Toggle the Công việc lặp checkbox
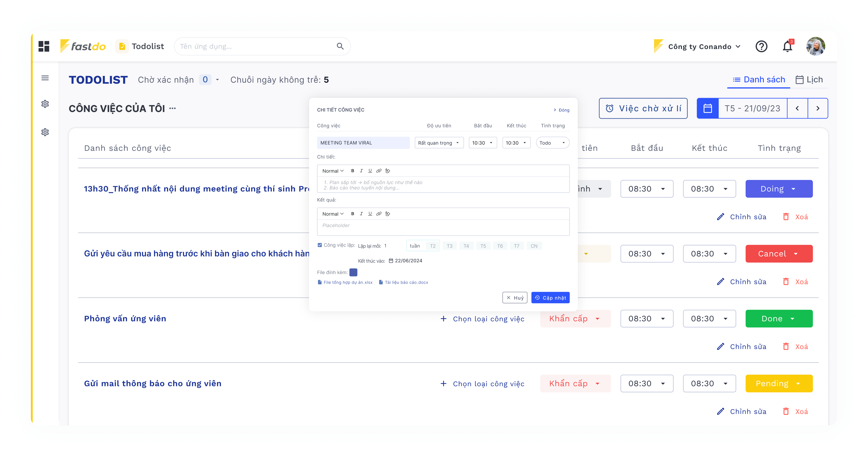 click(319, 245)
